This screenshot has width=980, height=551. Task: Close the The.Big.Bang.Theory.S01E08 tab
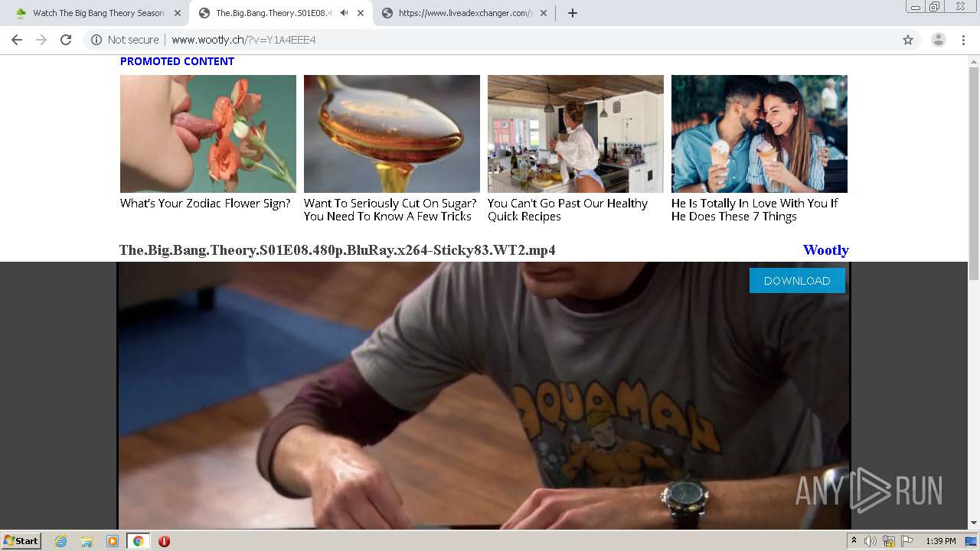pyautogui.click(x=361, y=13)
